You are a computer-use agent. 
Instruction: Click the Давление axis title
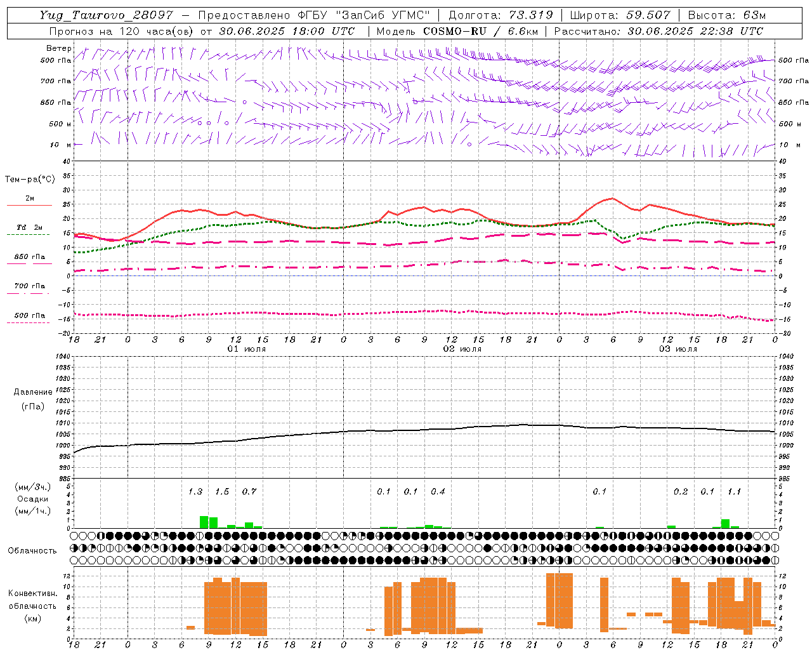coord(33,392)
